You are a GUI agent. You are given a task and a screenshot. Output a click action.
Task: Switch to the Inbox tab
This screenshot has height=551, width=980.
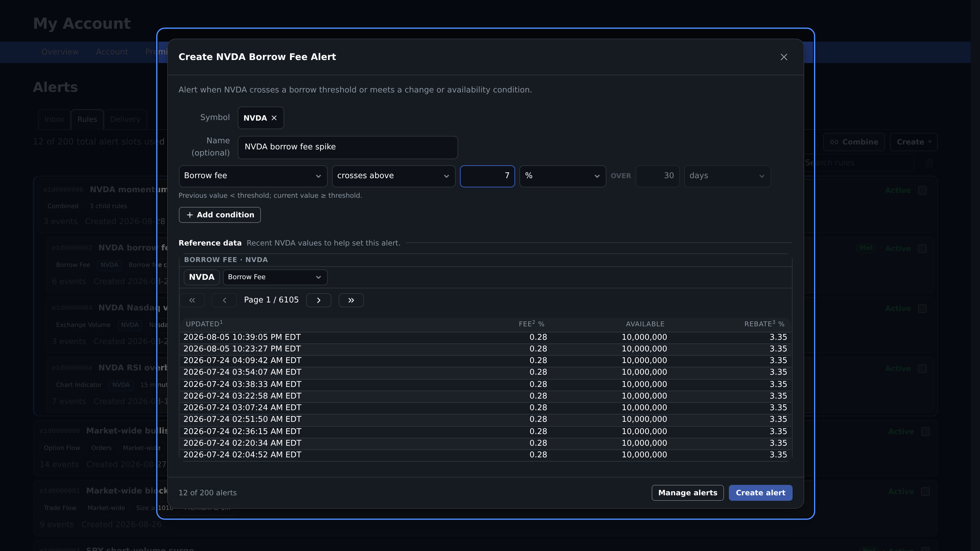pyautogui.click(x=54, y=119)
